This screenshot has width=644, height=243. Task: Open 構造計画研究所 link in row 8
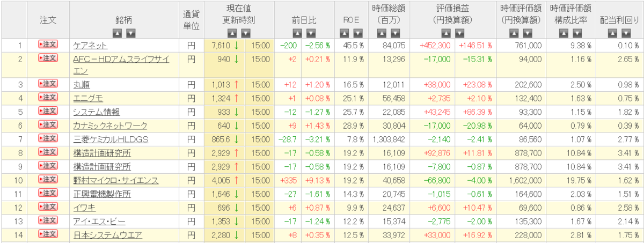click(101, 153)
